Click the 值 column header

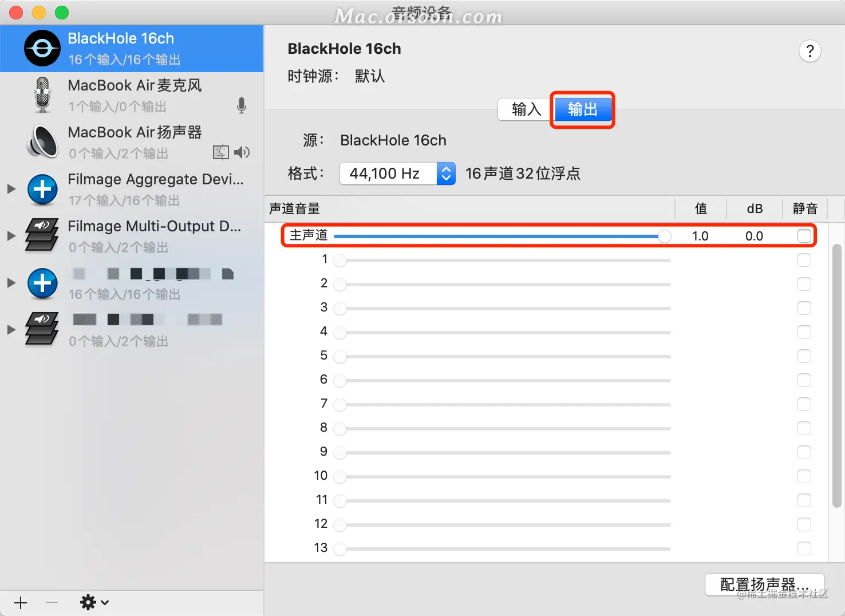[x=701, y=209]
